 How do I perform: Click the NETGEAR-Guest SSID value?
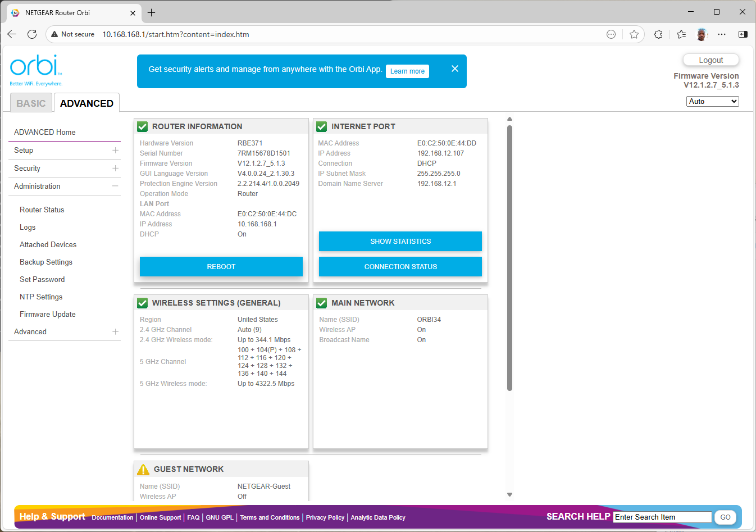point(264,486)
